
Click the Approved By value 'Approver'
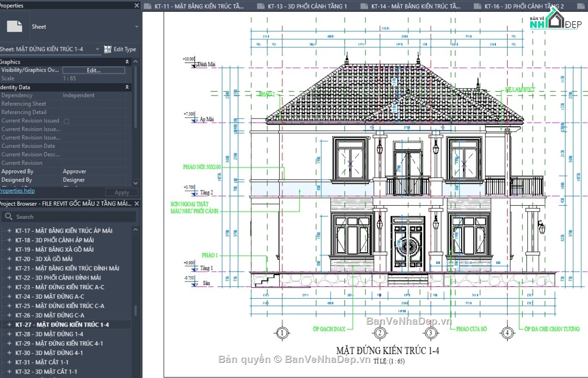tap(74, 171)
